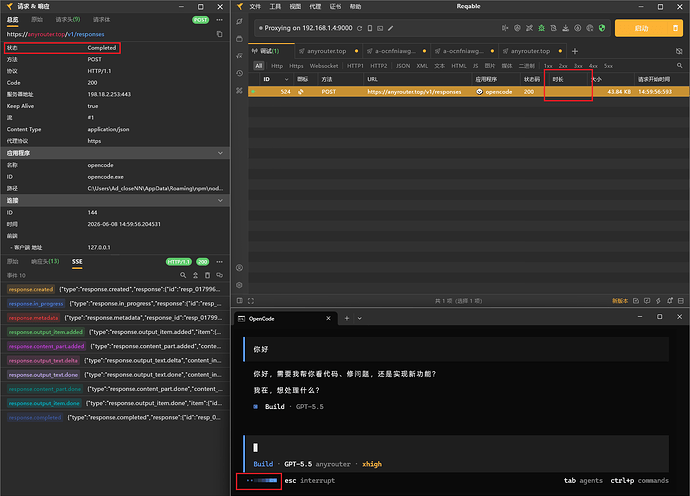The height and width of the screenshot is (496, 690).
Task: Click the OpenCode prompt input cursor
Action: tap(255, 448)
